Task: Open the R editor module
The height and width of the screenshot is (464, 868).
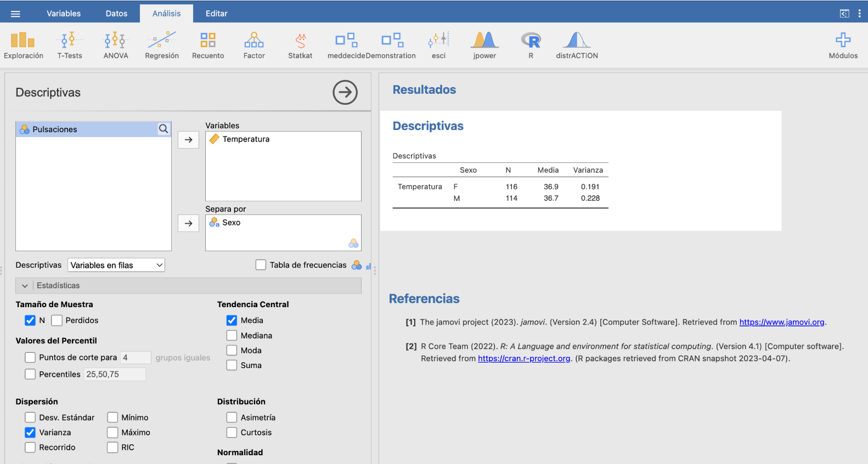Action: click(x=531, y=46)
